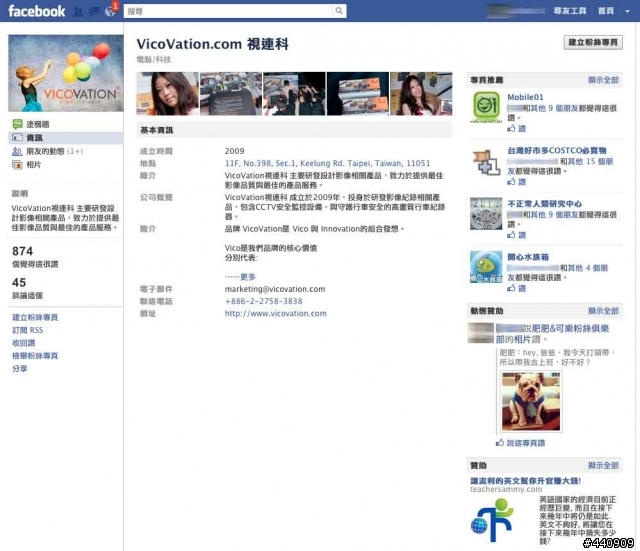Select 朋友的動態 sidebar item
640x551 pixels.
(x=54, y=151)
